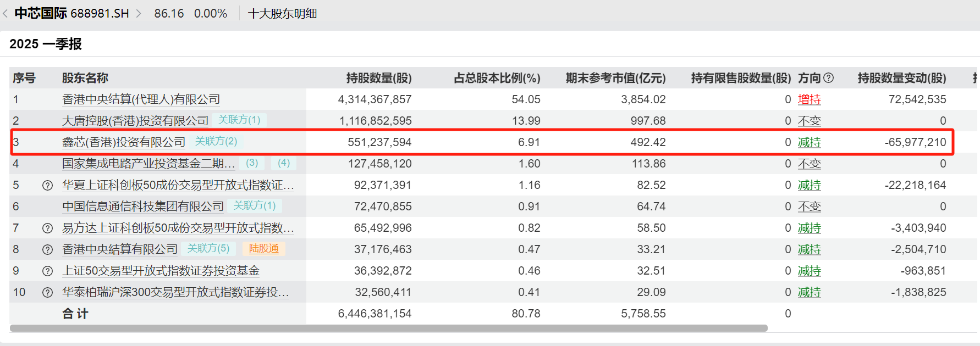This screenshot has height=346, width=980.
Task: Sort by 持股数量(股) column header
Action: pyautogui.click(x=379, y=78)
